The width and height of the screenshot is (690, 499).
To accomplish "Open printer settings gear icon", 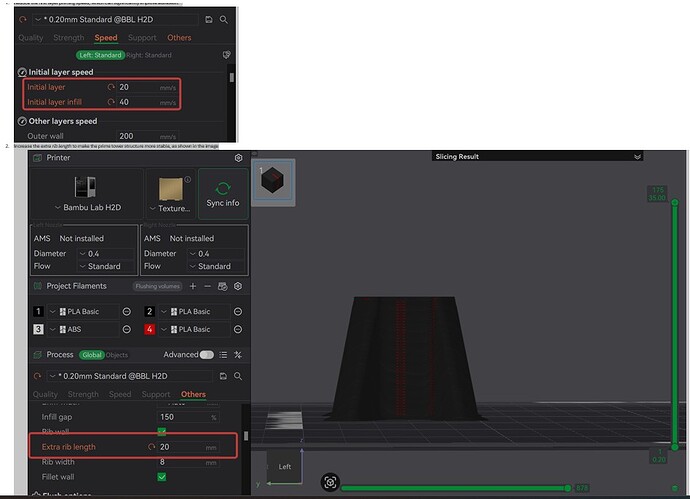I will [238, 158].
